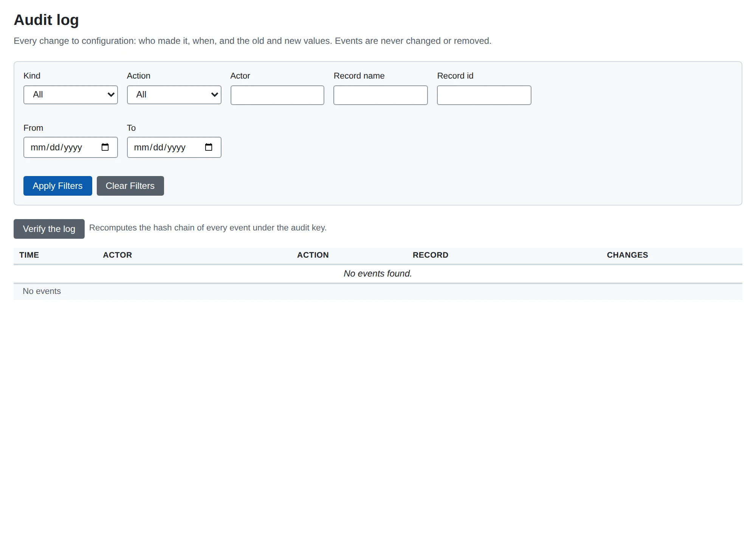Click the To date field

point(174,147)
